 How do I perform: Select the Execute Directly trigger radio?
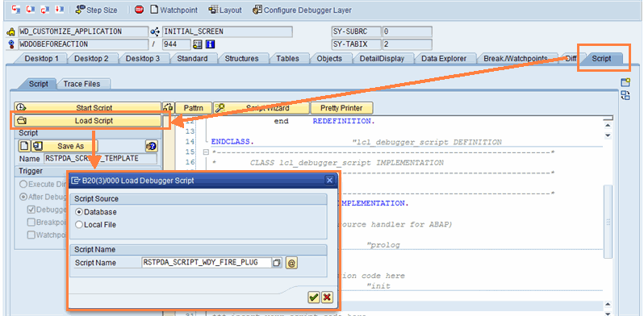pyautogui.click(x=24, y=185)
